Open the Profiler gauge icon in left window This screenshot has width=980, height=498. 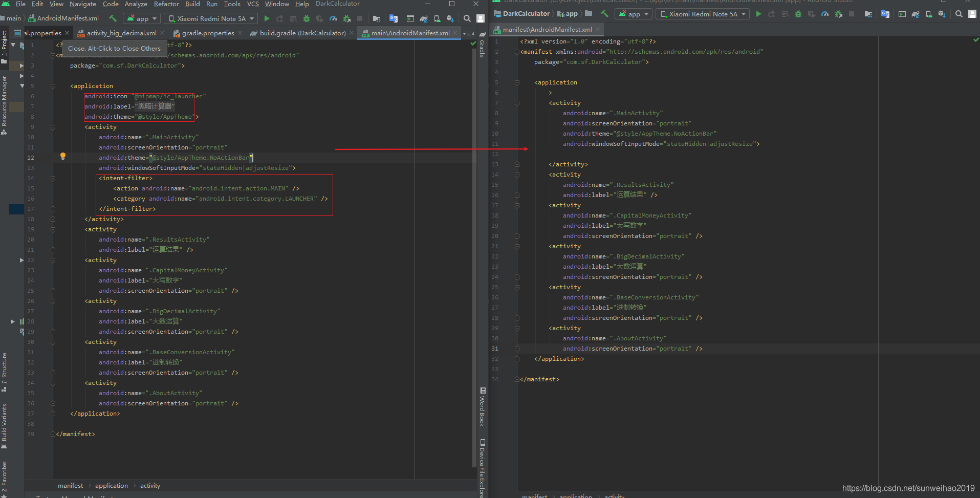(x=333, y=18)
